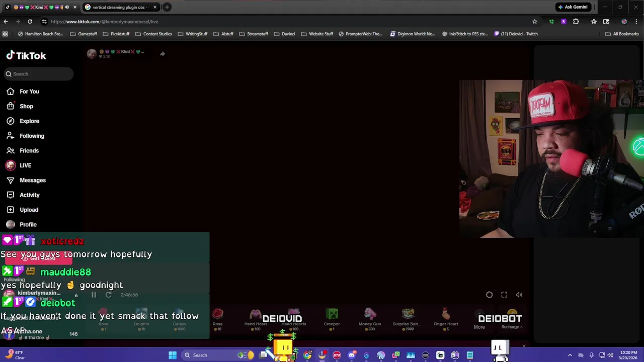Send the Money Gun gift

tap(370, 320)
